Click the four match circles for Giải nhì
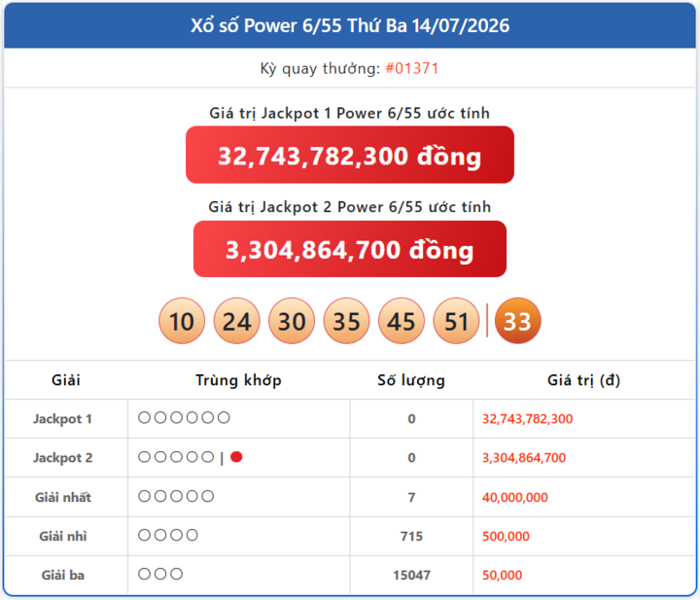700x600 pixels. click(168, 535)
